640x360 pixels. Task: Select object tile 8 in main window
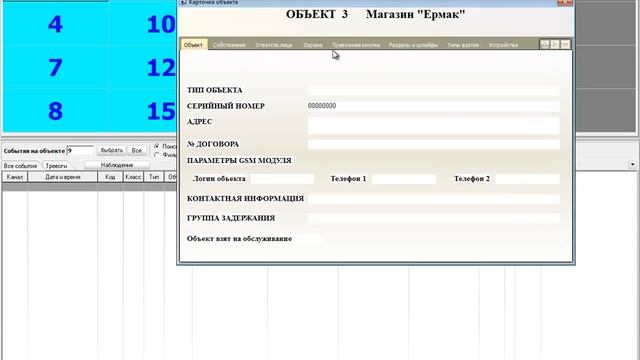coord(55,111)
